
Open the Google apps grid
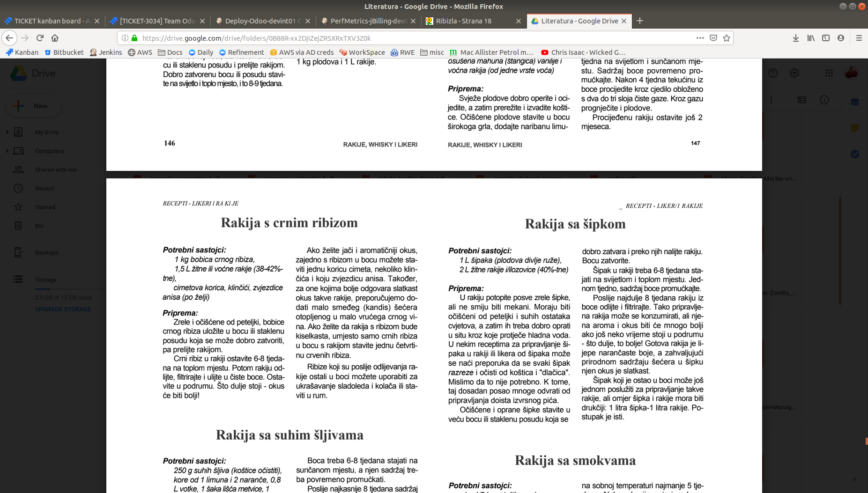click(x=829, y=73)
